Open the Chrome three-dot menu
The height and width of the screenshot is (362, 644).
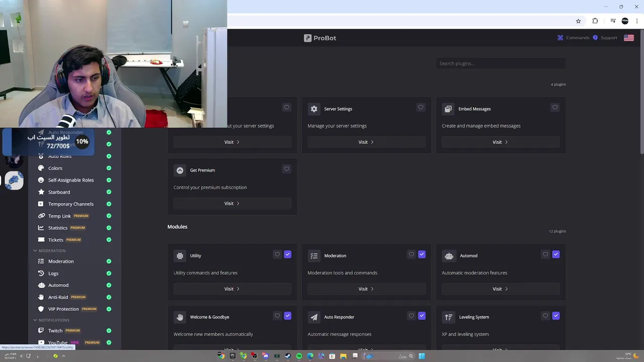coord(637,21)
